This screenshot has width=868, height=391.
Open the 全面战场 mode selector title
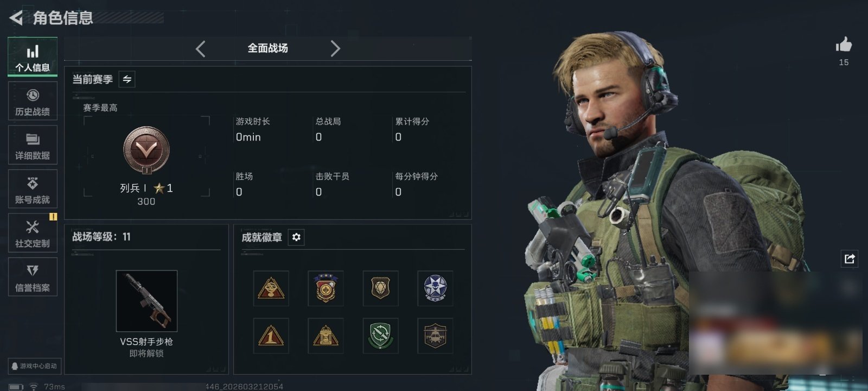pos(267,48)
